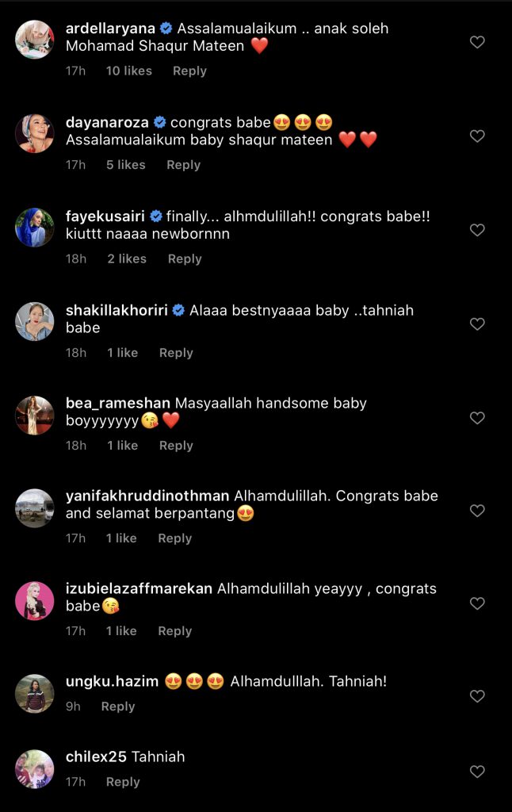Viewport: 512px width, 812px height.
Task: View the 5 likes on dayanaroza's comment
Action: [126, 165]
